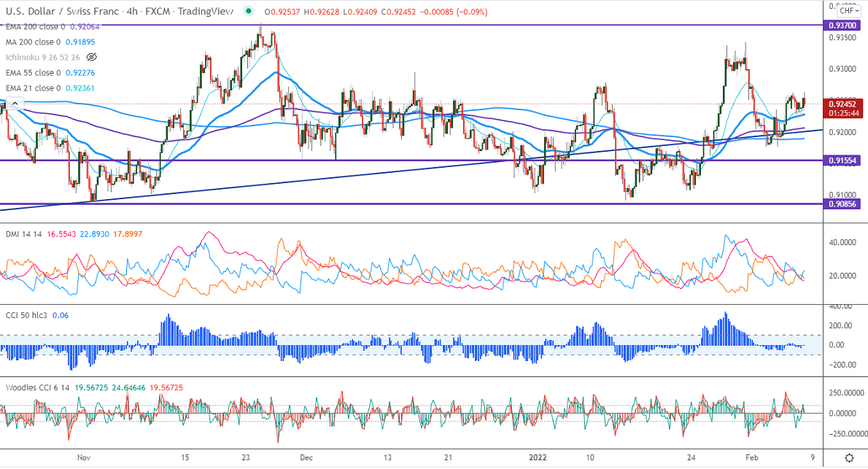Click the Feb label on time axis
Screen dimensions: 868x469
click(752, 457)
